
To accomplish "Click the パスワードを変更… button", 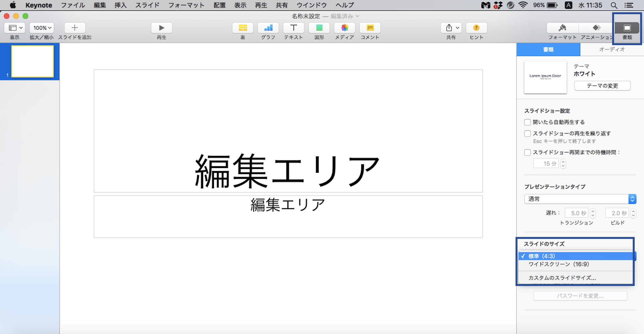I will 580,296.
